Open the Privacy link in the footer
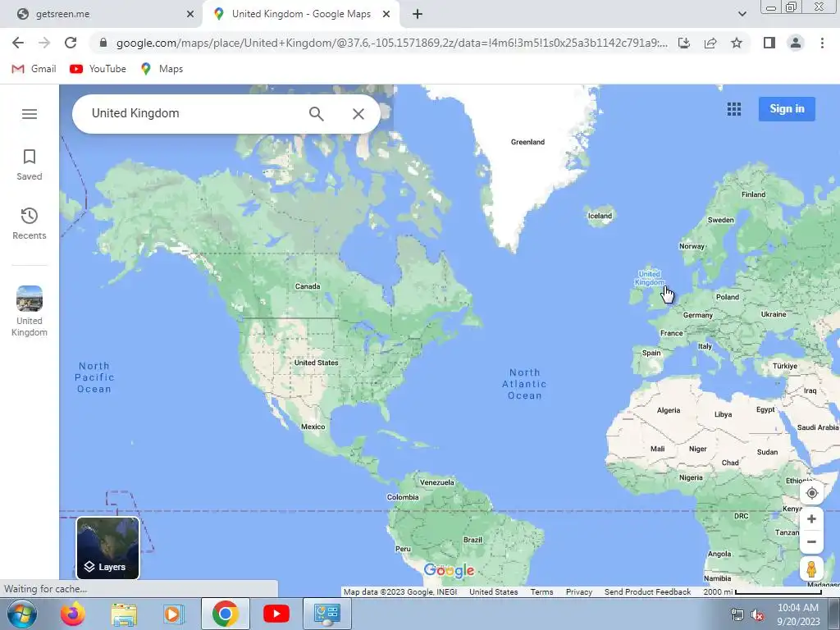The image size is (840, 630). 579,592
